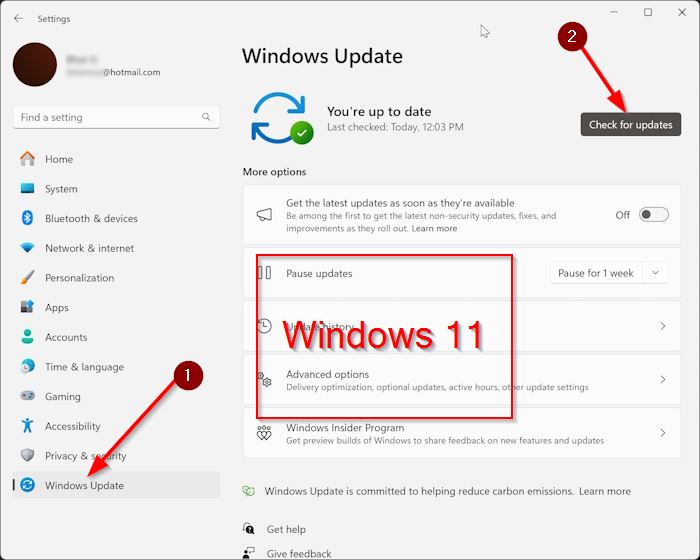Go to Bluetooth & devices

116,218
